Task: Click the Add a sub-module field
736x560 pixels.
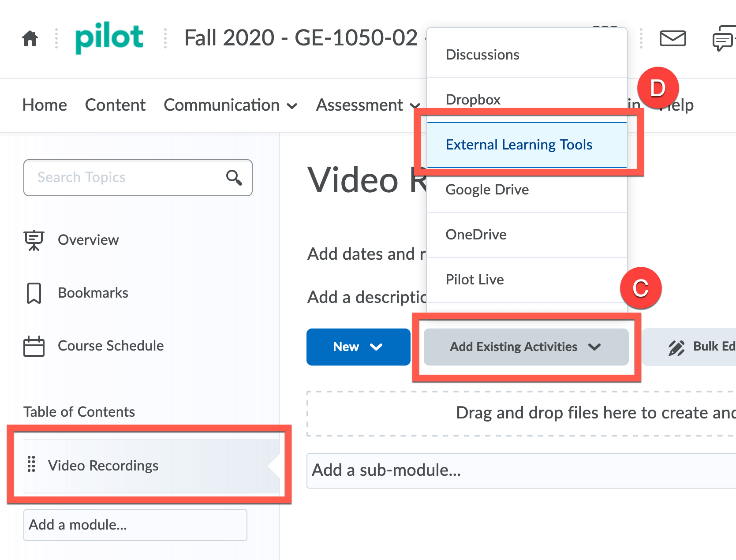Action: coord(520,470)
